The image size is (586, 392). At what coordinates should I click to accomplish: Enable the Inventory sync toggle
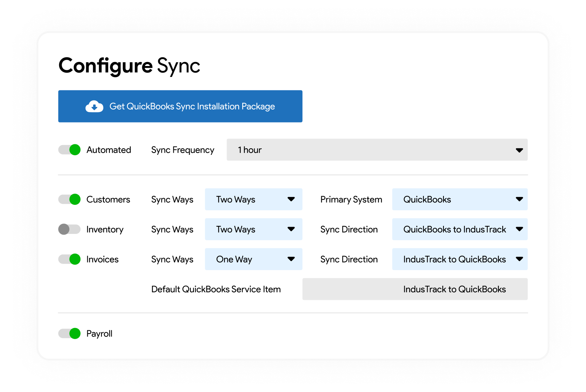click(69, 229)
